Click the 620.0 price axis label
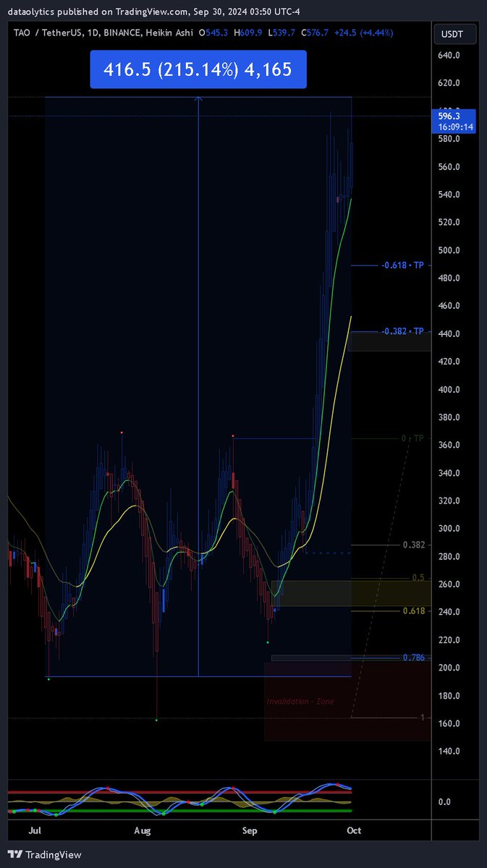The image size is (487, 868). click(x=449, y=83)
